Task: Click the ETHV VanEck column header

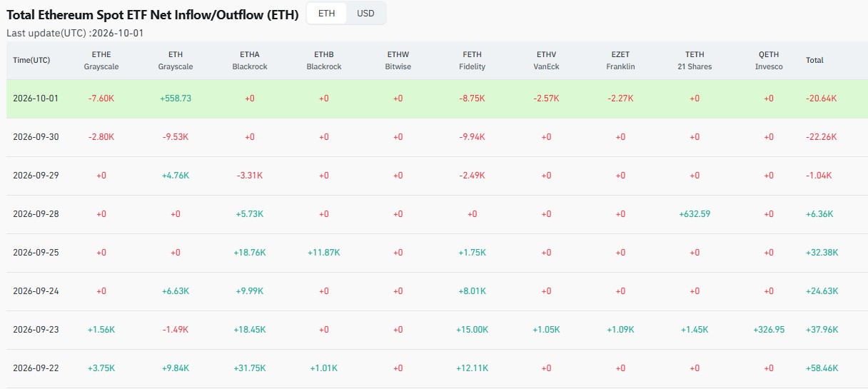Action: pos(547,60)
